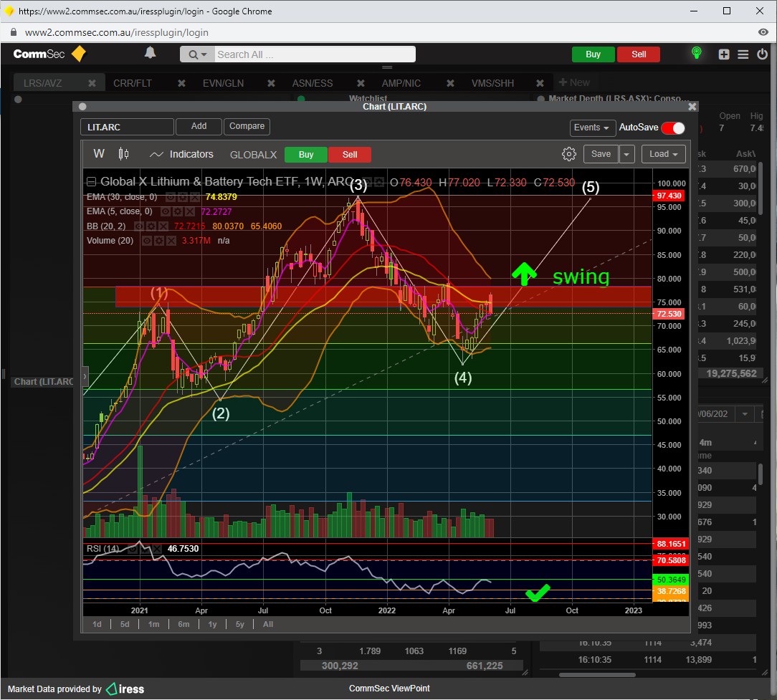This screenshot has width=777, height=700.
Task: Switch to the CRR/FLT tab
Action: (133, 83)
